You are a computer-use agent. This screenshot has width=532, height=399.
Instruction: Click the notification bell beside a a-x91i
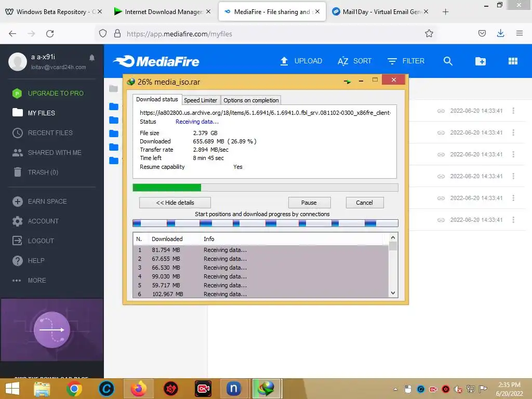tap(92, 58)
